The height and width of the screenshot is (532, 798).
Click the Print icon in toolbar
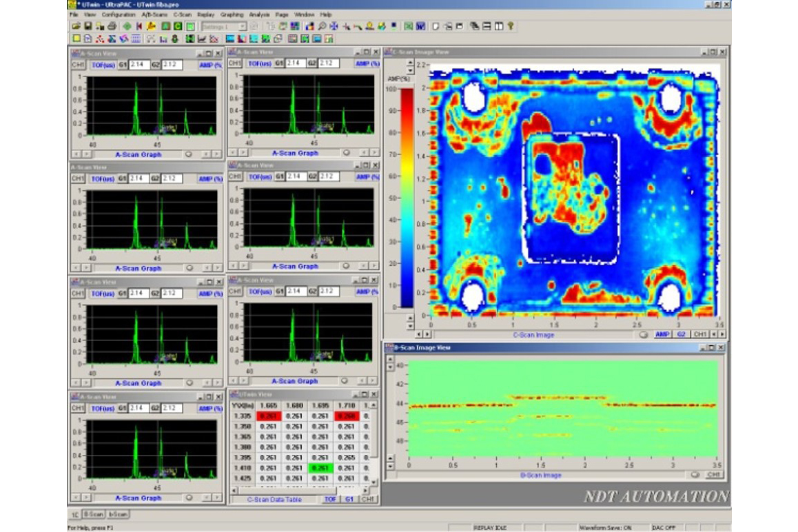pyautogui.click(x=112, y=26)
